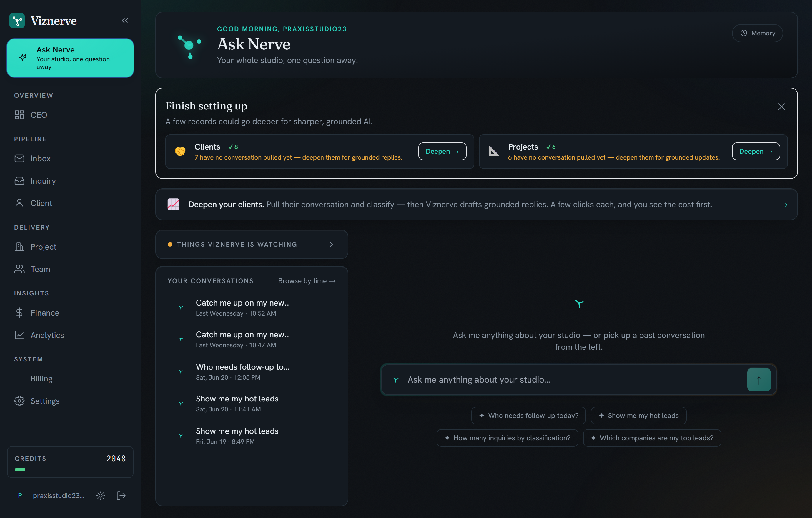
Task: Pick Which companies are my top leads? suggestion
Action: pyautogui.click(x=652, y=438)
